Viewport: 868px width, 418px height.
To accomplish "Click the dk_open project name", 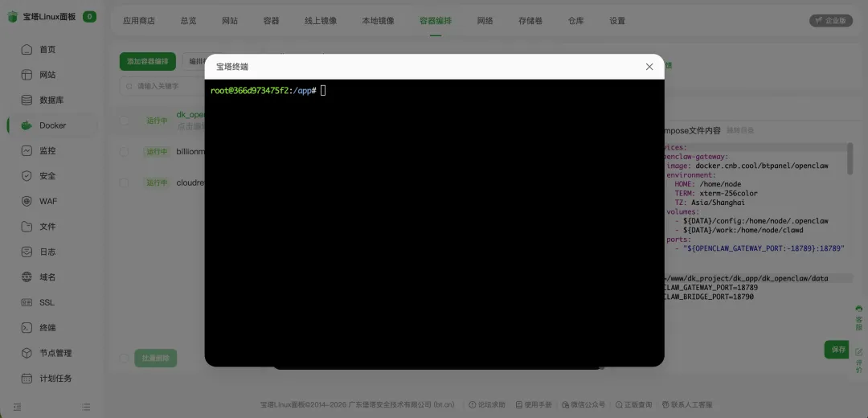I will pyautogui.click(x=190, y=115).
